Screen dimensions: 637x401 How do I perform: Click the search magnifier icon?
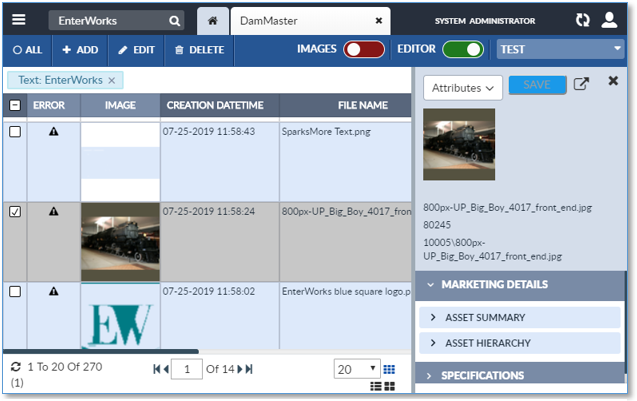coord(175,20)
